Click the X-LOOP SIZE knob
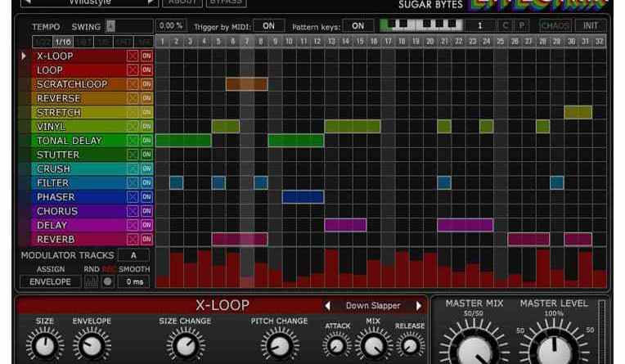 pyautogui.click(x=45, y=346)
